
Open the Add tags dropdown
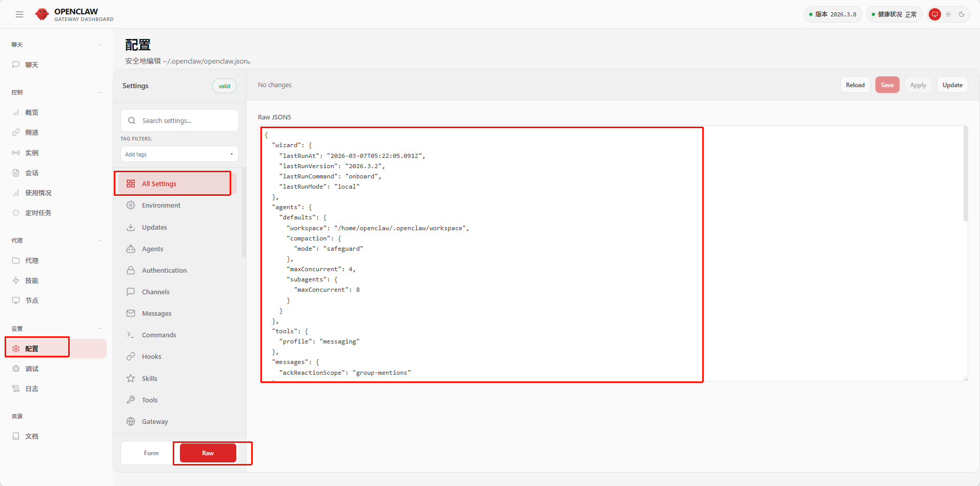[179, 154]
